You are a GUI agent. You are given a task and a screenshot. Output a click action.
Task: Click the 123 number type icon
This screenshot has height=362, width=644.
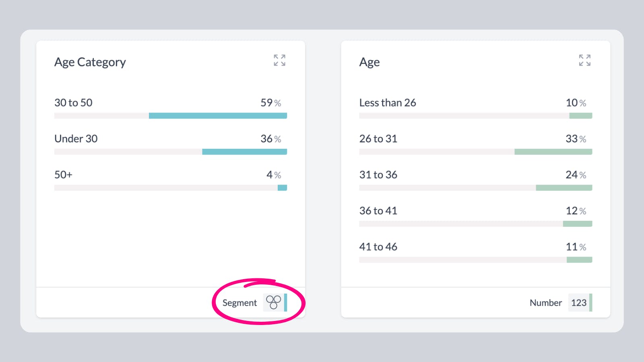579,303
